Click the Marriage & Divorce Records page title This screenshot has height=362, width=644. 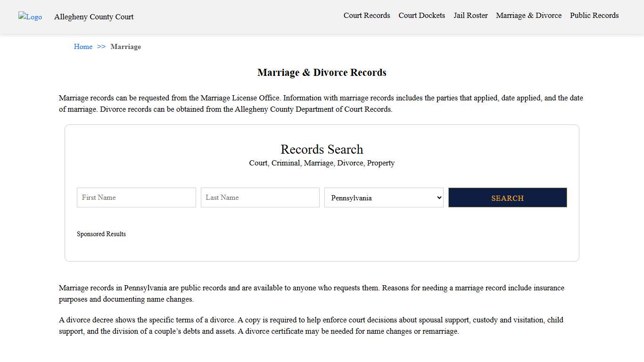[322, 73]
